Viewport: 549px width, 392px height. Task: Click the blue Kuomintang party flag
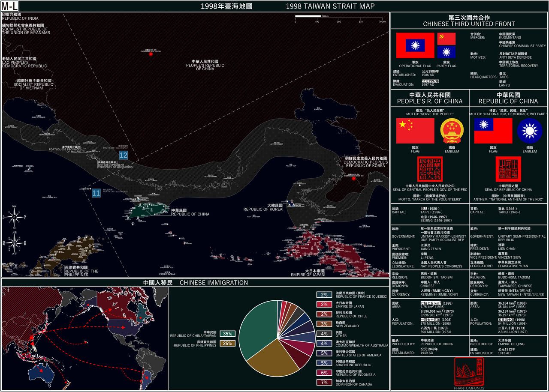446,52
